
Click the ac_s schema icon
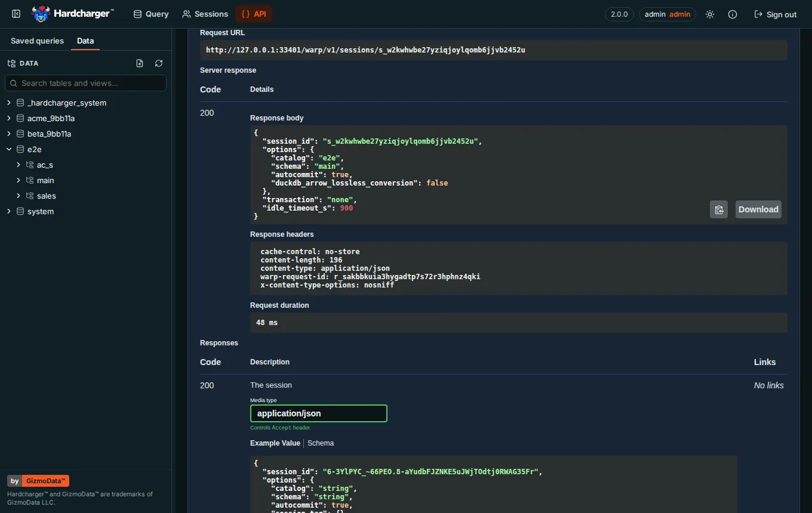click(30, 165)
